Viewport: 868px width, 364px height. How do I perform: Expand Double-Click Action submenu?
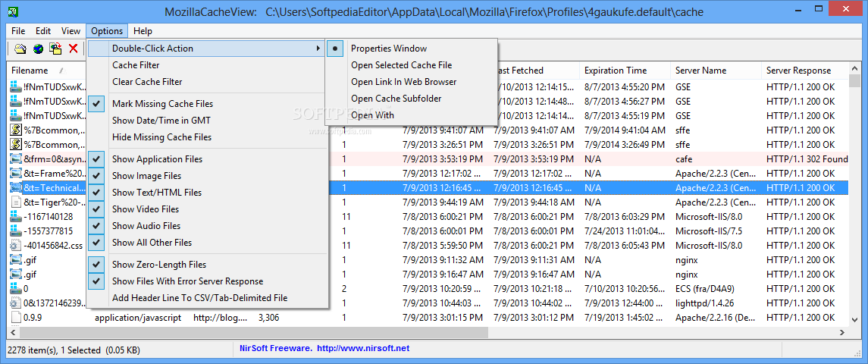click(208, 49)
